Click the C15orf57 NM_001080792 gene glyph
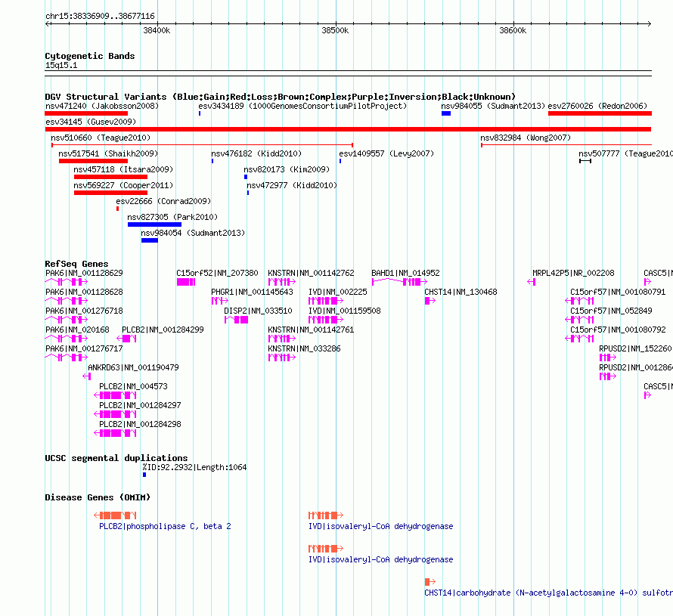This screenshot has height=616, width=673. (x=579, y=339)
